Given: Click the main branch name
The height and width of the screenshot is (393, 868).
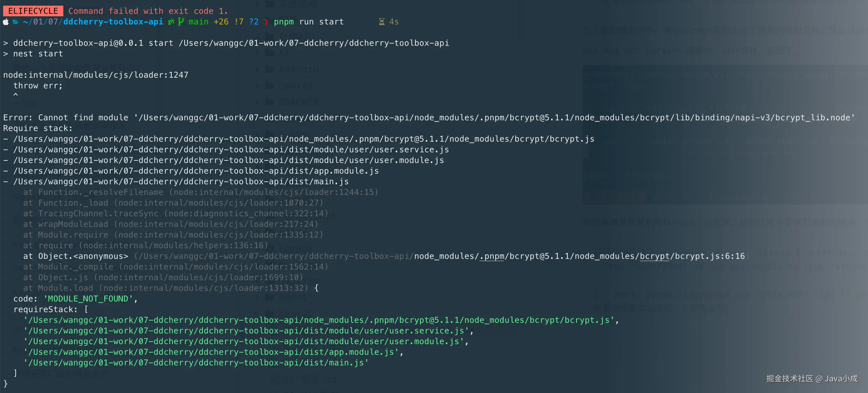Looking at the screenshot, I should 198,22.
